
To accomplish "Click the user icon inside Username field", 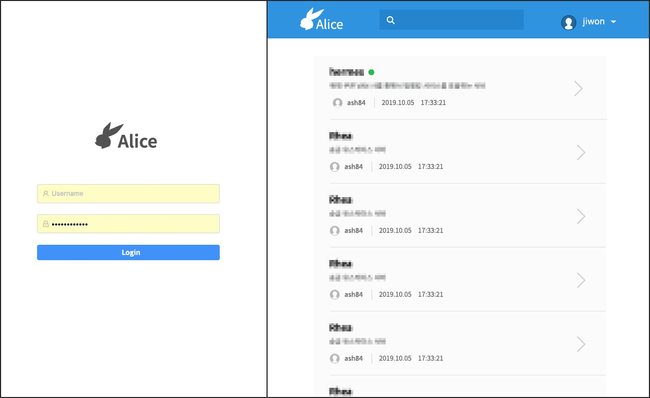I will [46, 194].
